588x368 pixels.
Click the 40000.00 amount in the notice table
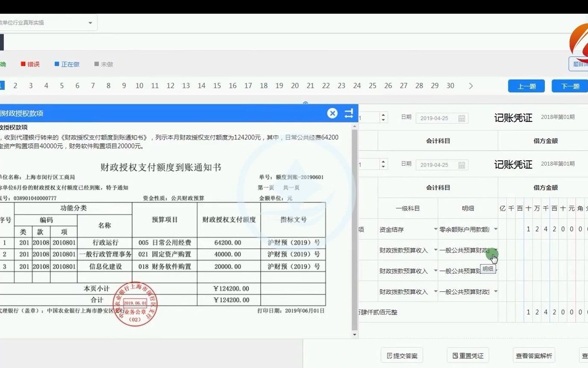pyautogui.click(x=228, y=254)
